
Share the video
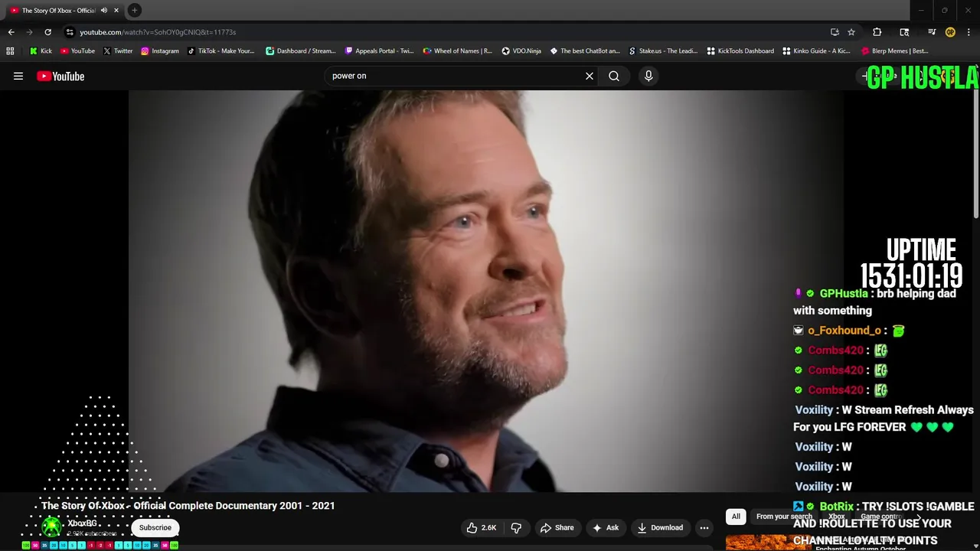tap(557, 527)
